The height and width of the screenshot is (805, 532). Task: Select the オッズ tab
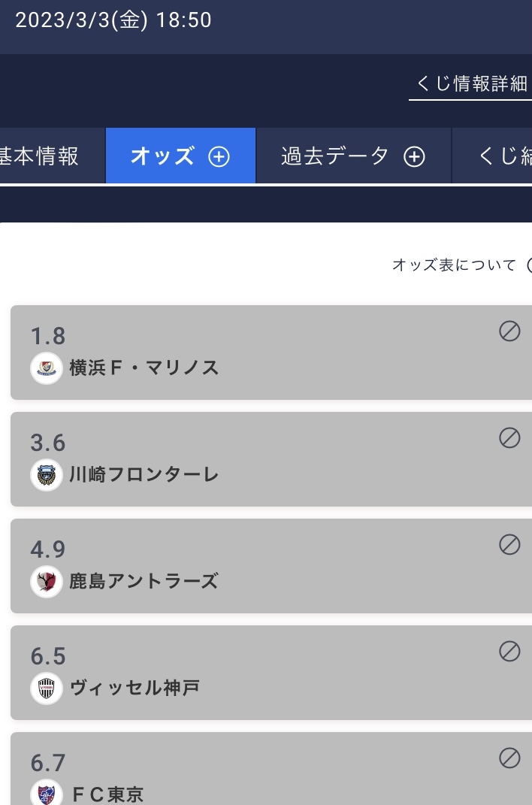tap(180, 156)
